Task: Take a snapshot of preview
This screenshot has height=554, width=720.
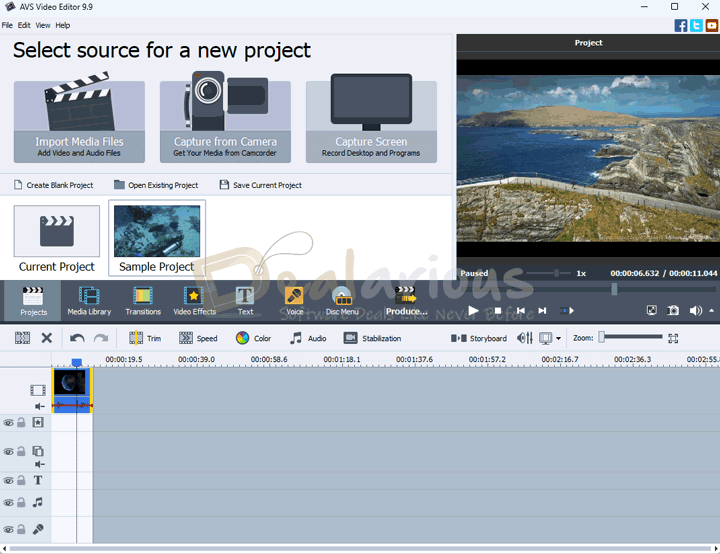Action: (673, 311)
